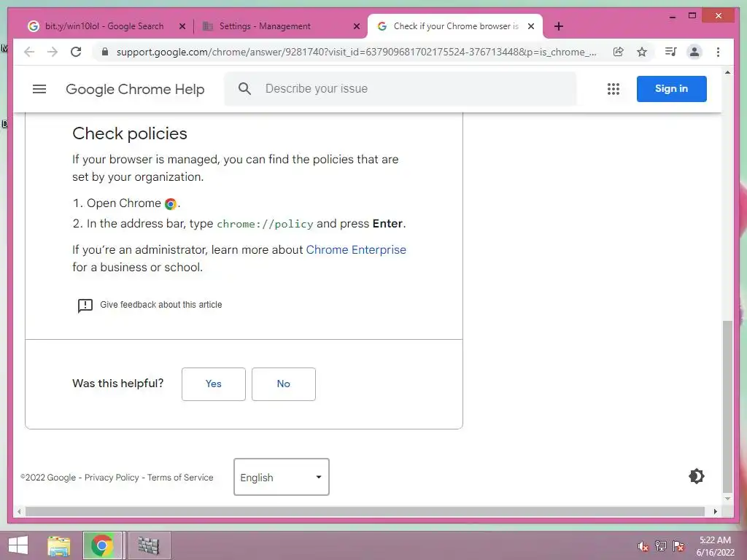Select the Check if your Chrome browser tab
This screenshot has height=560, width=747.
[x=455, y=26]
